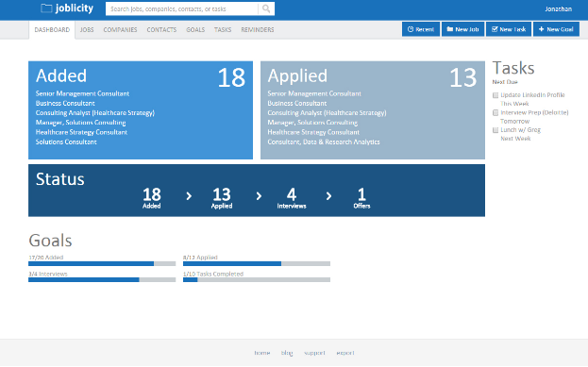Viewport: 588px width, 367px height.
Task: Check the Interview Prep (Deloitte) checkbox
Action: tap(496, 113)
